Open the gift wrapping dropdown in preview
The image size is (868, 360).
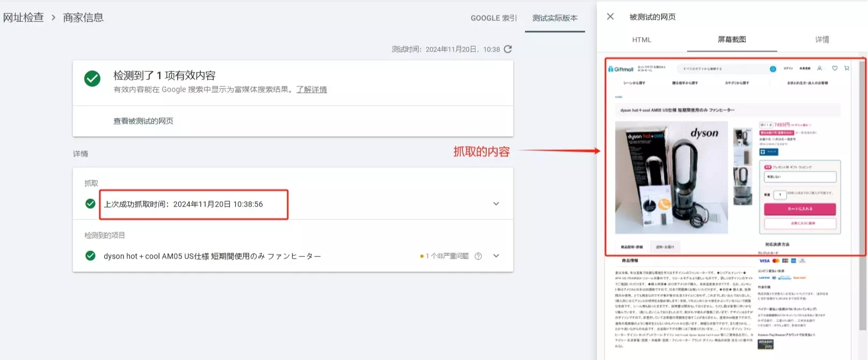(x=800, y=177)
